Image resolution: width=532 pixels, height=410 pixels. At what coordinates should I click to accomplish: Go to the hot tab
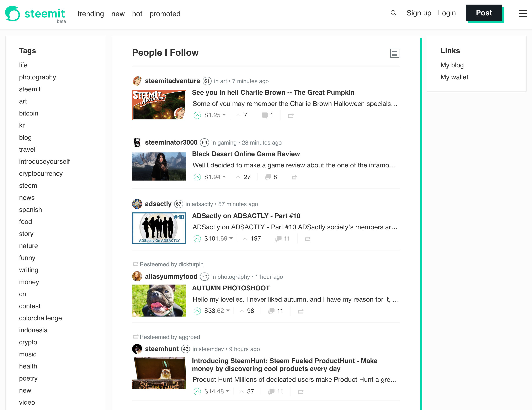pyautogui.click(x=137, y=14)
